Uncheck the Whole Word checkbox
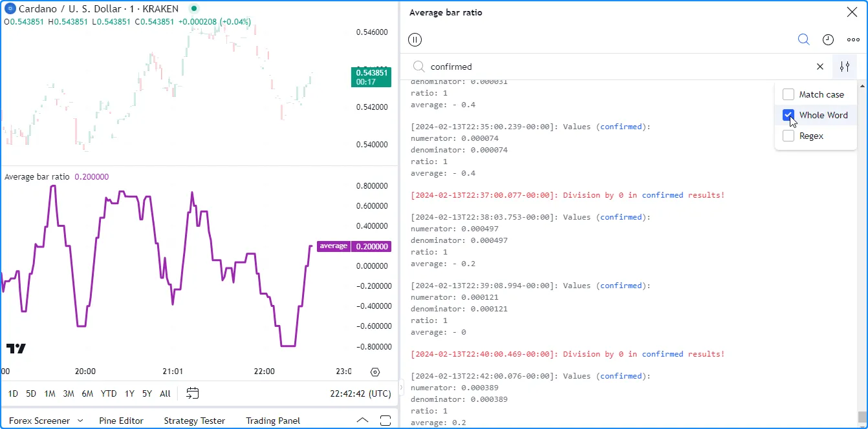Screen dimensions: 868x429 (x=788, y=115)
